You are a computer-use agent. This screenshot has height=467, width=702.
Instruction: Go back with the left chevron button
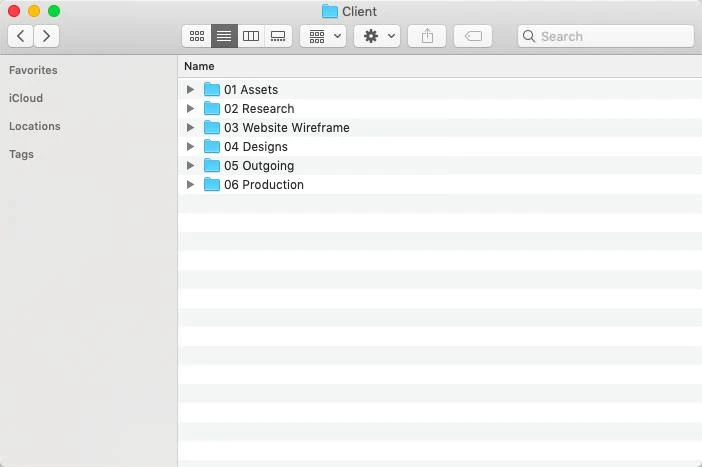click(21, 36)
